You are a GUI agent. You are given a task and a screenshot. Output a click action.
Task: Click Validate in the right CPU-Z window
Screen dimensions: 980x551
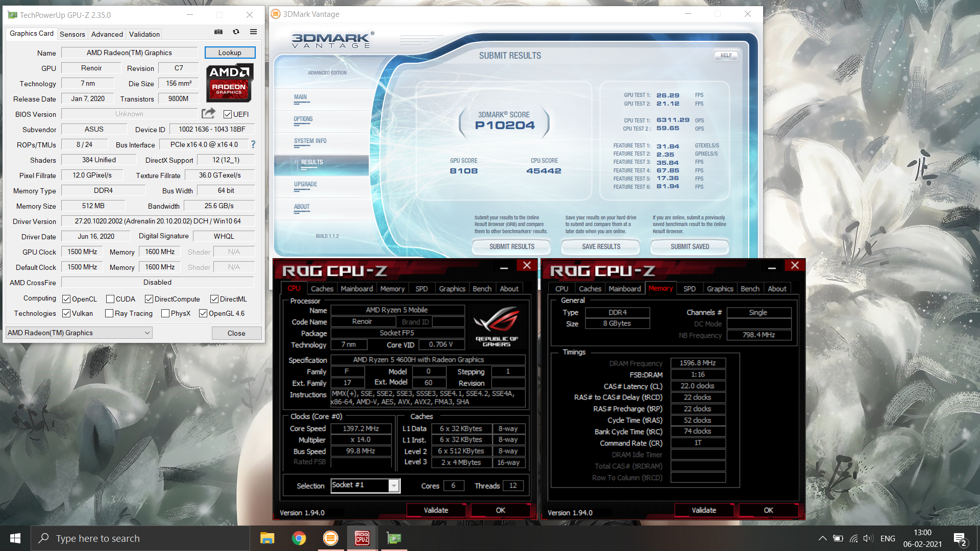click(704, 510)
